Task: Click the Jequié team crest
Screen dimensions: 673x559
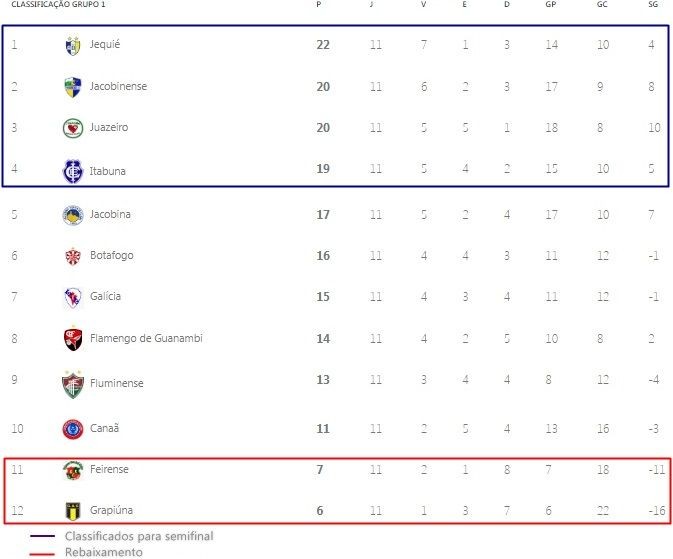Action: [73, 46]
